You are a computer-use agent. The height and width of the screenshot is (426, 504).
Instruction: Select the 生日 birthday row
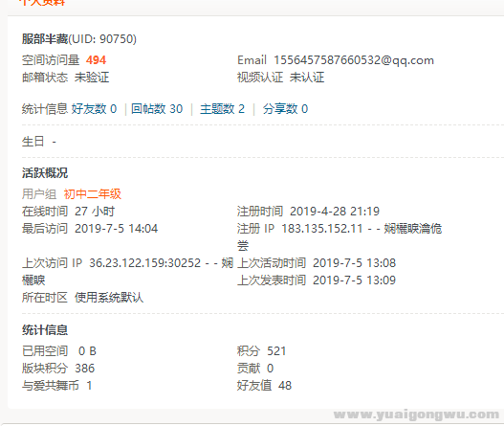click(x=39, y=142)
